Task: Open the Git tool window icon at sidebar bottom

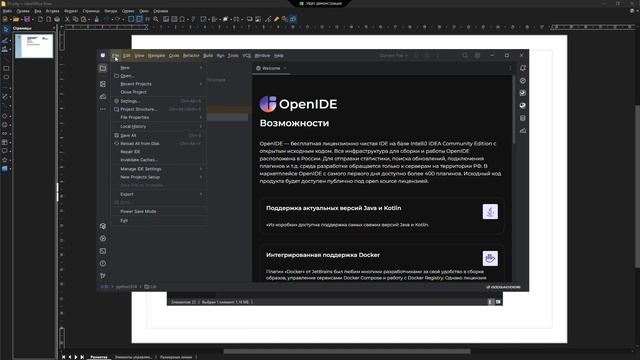Action: point(103,276)
